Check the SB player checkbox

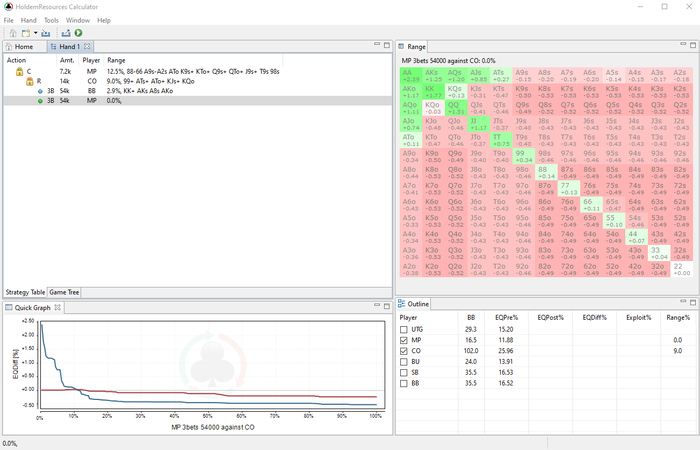404,372
